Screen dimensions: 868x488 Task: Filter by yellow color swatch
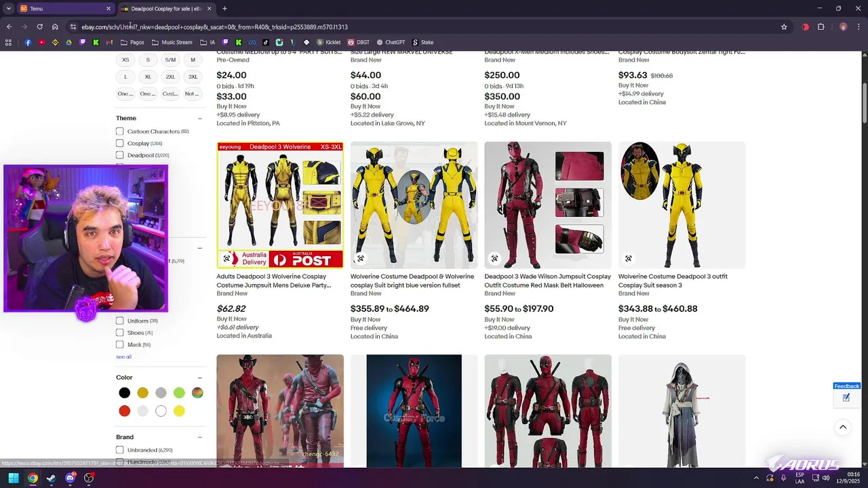coord(179,411)
